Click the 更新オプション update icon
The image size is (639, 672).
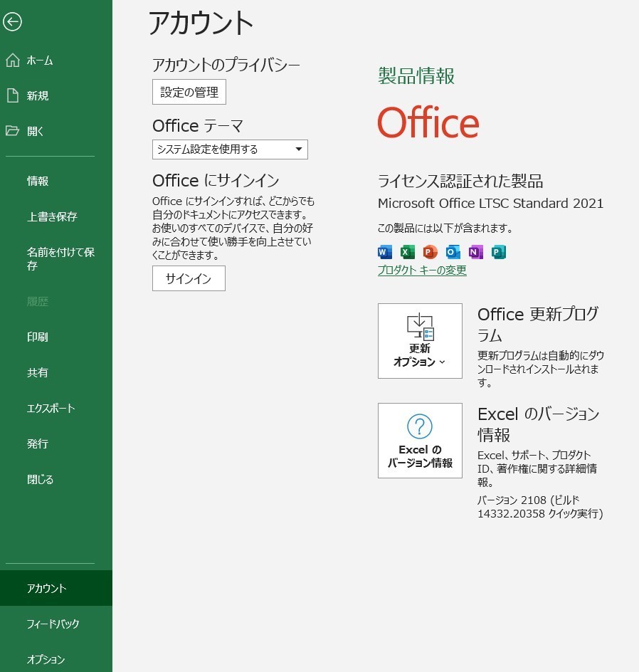pyautogui.click(x=420, y=327)
